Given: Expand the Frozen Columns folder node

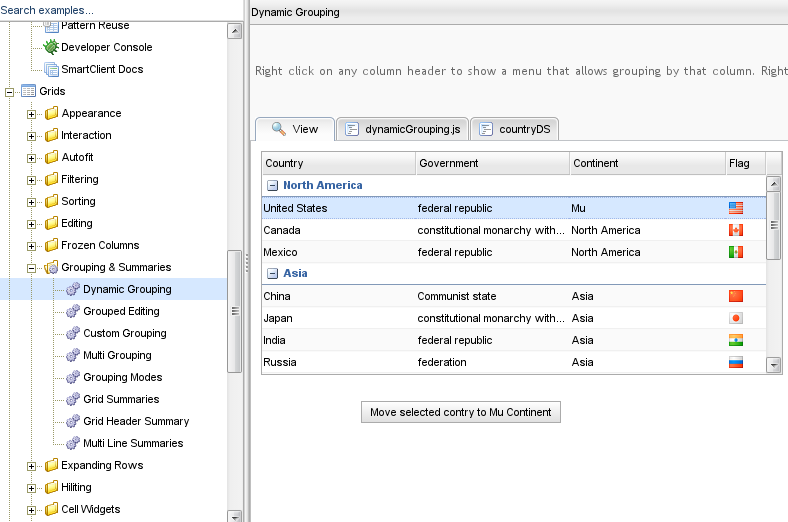Looking at the screenshot, I should pyautogui.click(x=31, y=246).
